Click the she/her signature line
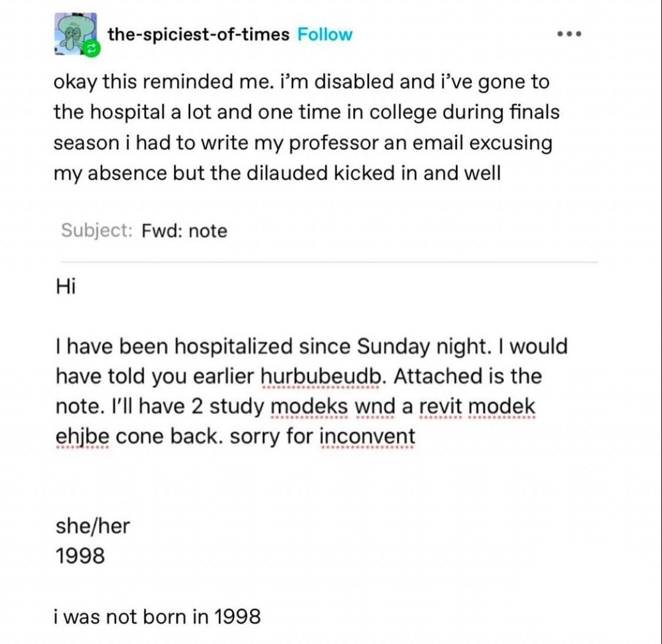This screenshot has height=644, width=662. pos(93,526)
